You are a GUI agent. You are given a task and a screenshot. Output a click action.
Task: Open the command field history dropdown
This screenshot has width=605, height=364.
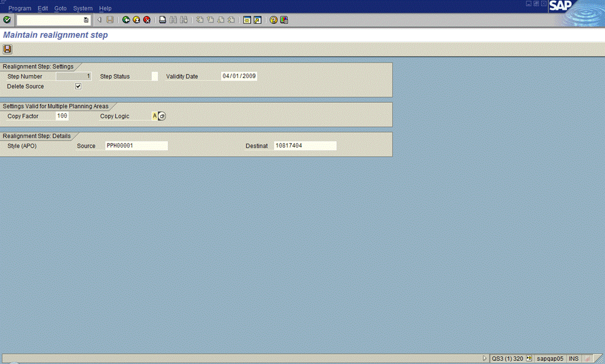click(86, 20)
